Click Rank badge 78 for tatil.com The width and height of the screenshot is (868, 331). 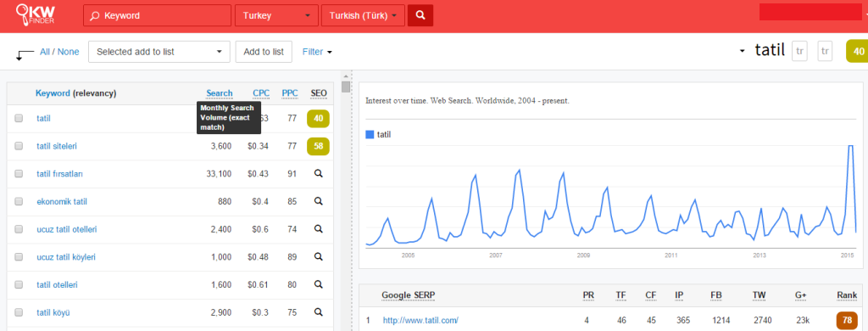[847, 321]
